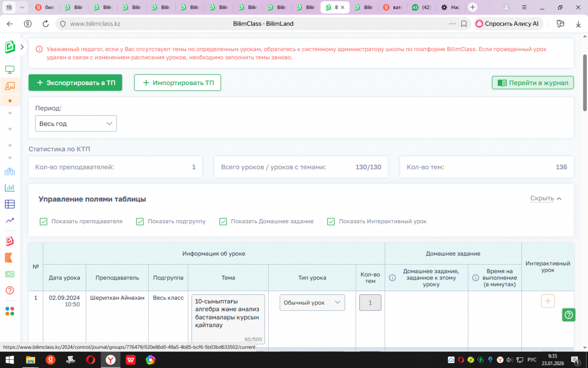Click the BilimClass logo icon in sidebar

[x=10, y=47]
